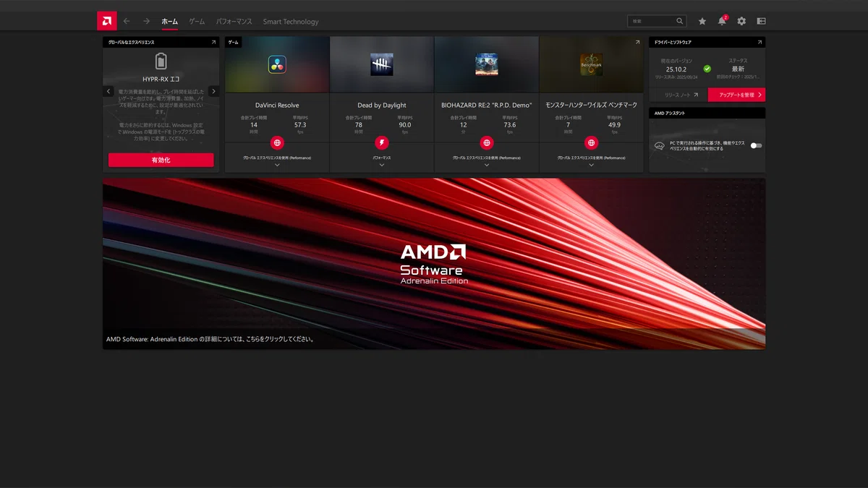Expand DaVinci Resolve profile dropdown chevron
This screenshot has width=868, height=488.
(x=277, y=165)
